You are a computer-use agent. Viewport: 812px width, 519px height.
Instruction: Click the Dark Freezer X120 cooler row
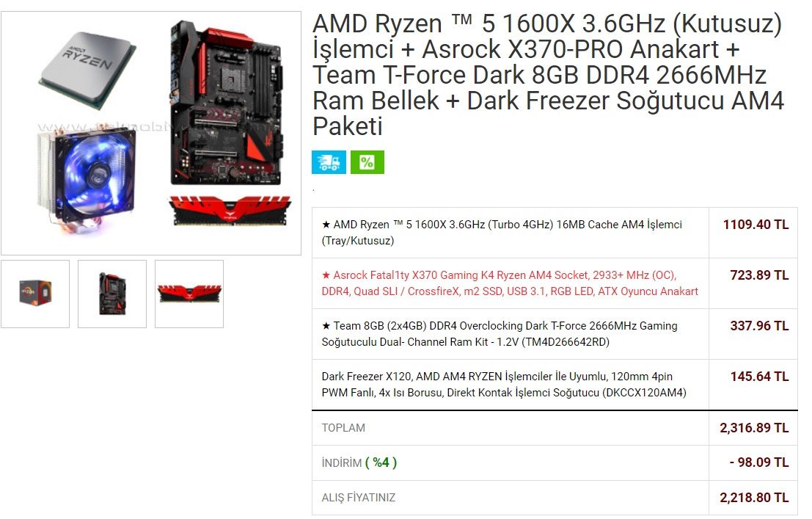[555, 385]
